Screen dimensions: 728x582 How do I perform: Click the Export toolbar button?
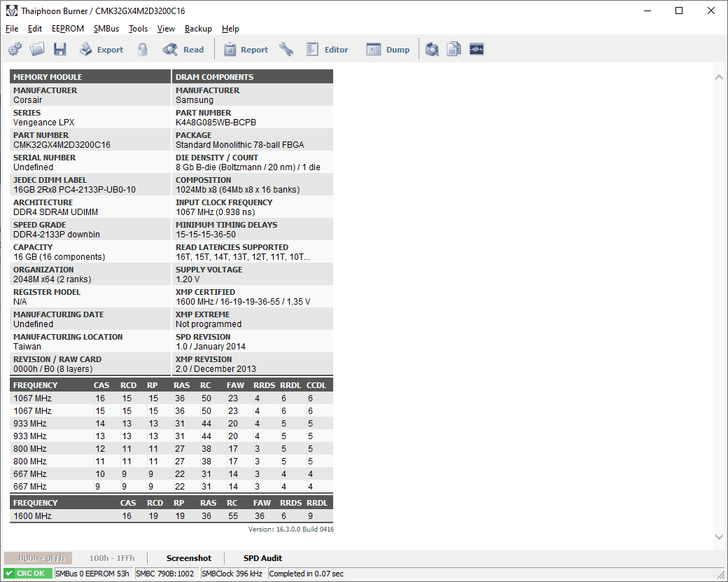101,49
